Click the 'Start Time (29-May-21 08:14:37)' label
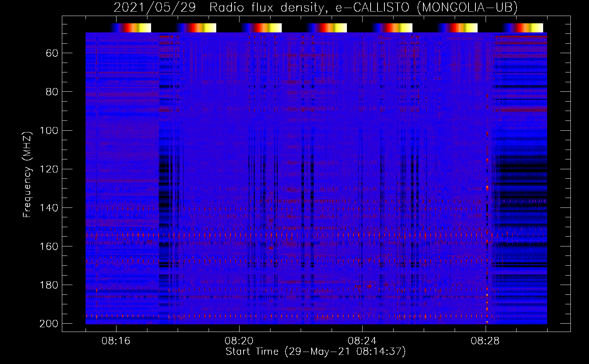The height and width of the screenshot is (364, 589). tap(316, 352)
